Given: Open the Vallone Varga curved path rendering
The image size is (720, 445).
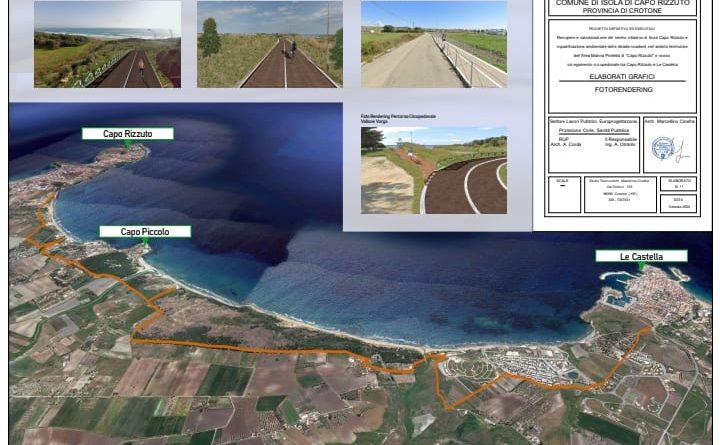Looking at the screenshot, I should pyautogui.click(x=433, y=170).
